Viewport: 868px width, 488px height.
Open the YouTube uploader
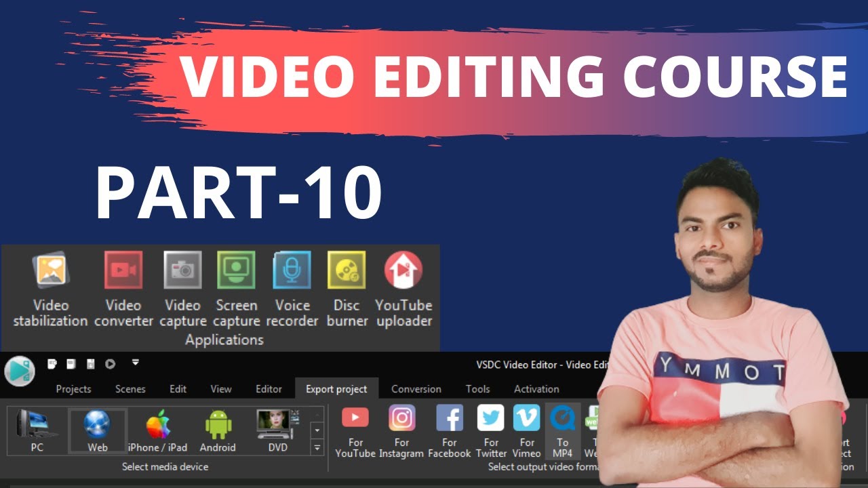pos(403,289)
